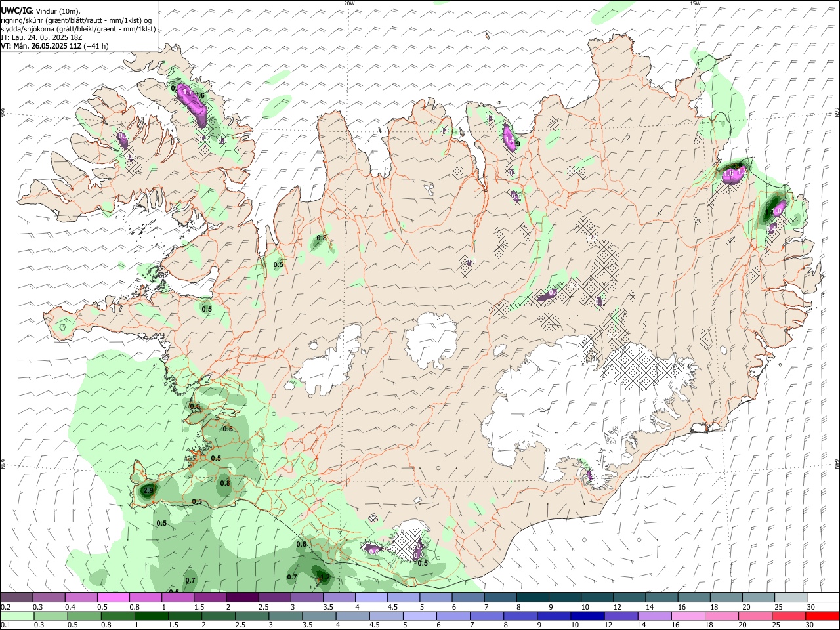Select the palest green 0.1 swatch, lower legend
This screenshot has height=630, width=840.
17,616
